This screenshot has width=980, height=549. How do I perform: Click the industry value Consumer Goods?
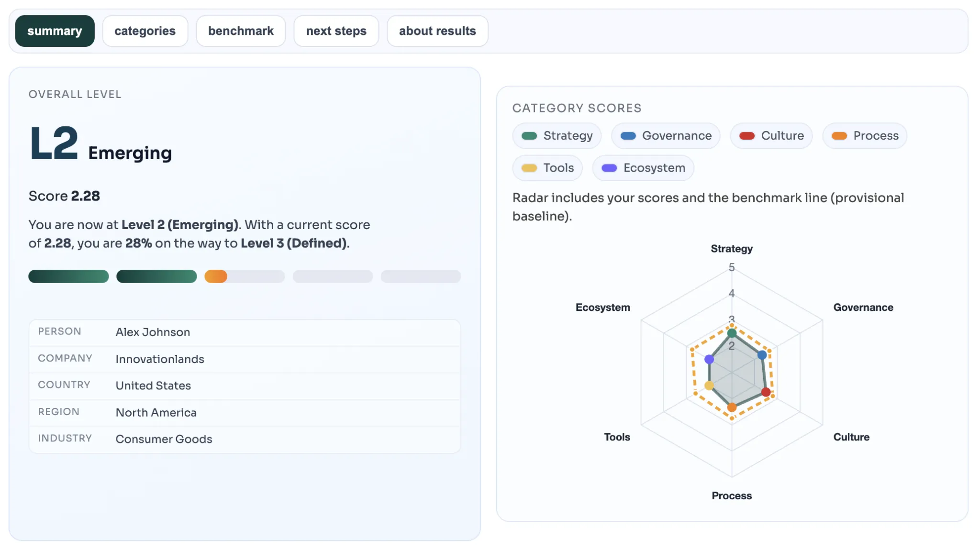click(164, 439)
